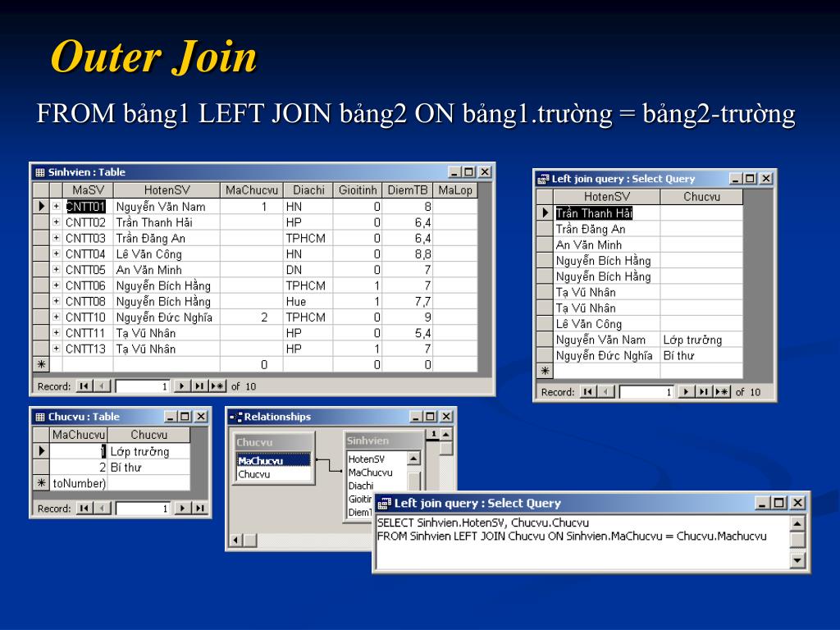
Task: Expand the CNTT11 row subdatasheet
Action: [56, 333]
